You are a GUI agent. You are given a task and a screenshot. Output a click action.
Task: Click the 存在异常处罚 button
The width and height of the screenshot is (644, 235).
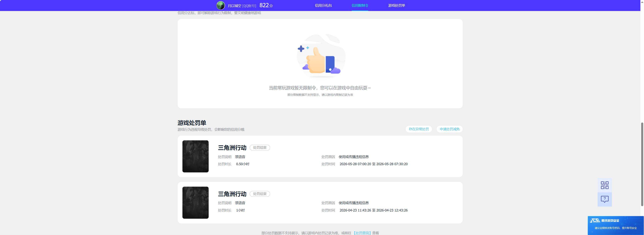point(418,129)
